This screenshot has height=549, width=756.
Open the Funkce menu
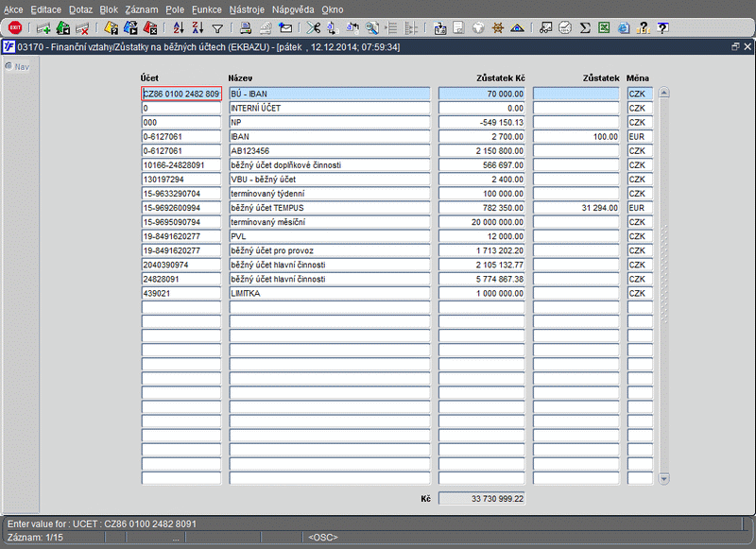pyautogui.click(x=206, y=9)
